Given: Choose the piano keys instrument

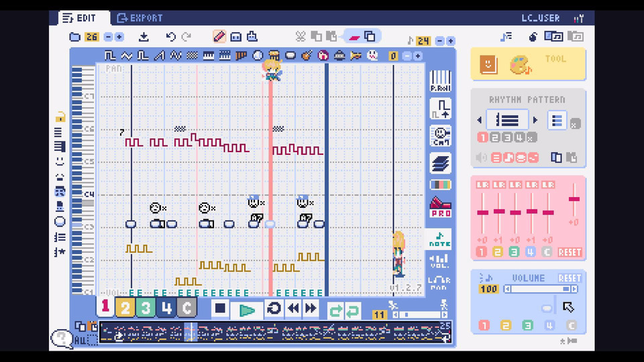Looking at the screenshot, I should coord(208,56).
